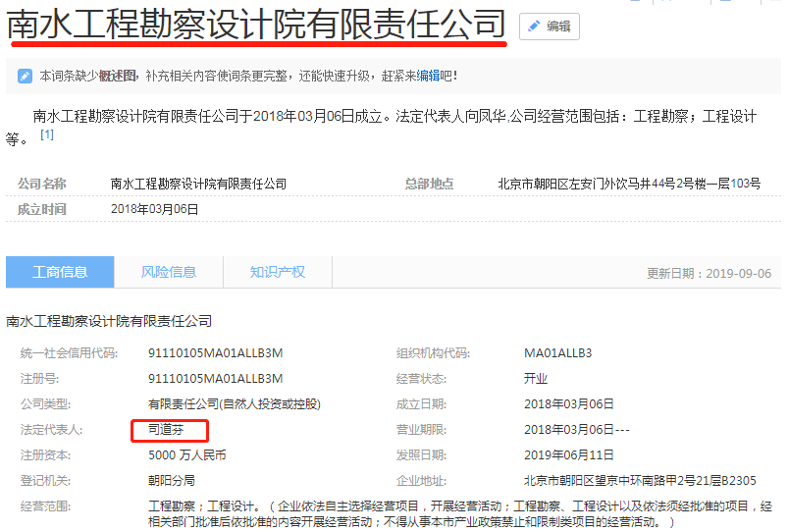
Task: Select the 企业地址 value text
Action: click(x=640, y=481)
